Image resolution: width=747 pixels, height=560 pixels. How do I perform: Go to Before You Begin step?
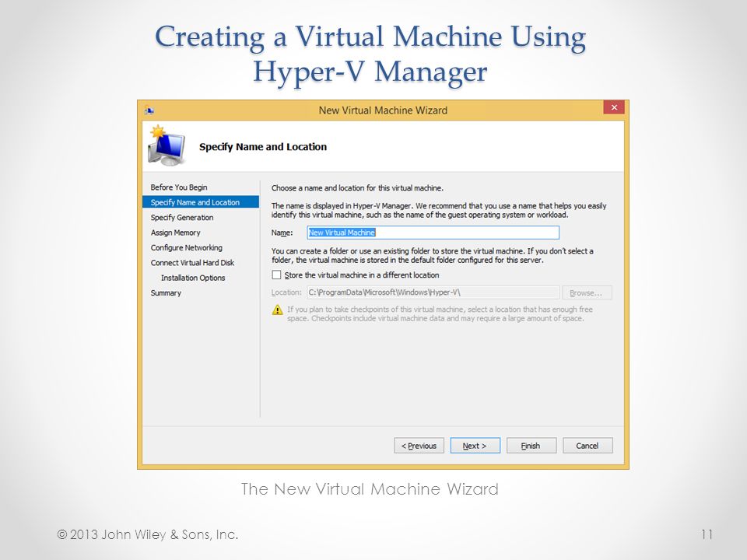(x=179, y=187)
